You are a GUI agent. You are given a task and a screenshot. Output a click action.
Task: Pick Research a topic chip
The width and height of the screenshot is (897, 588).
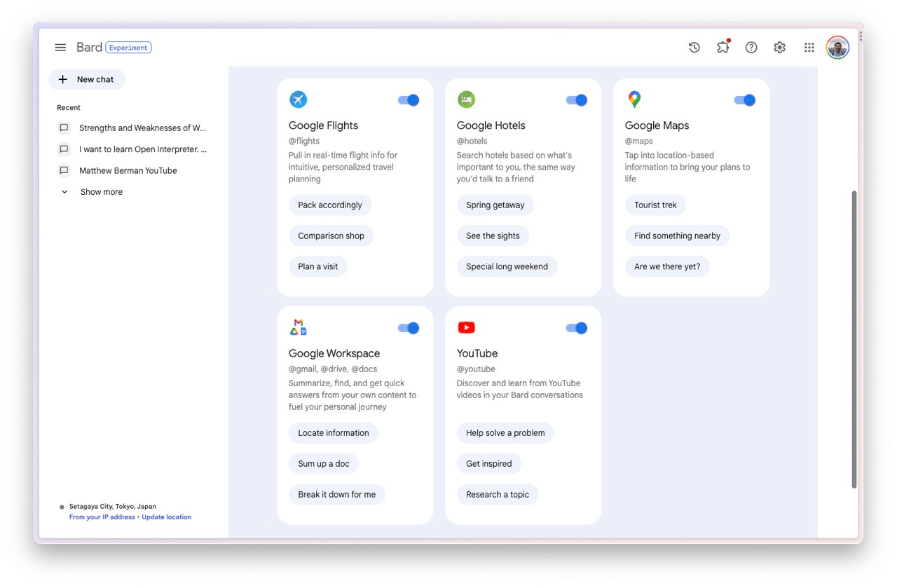(x=498, y=495)
